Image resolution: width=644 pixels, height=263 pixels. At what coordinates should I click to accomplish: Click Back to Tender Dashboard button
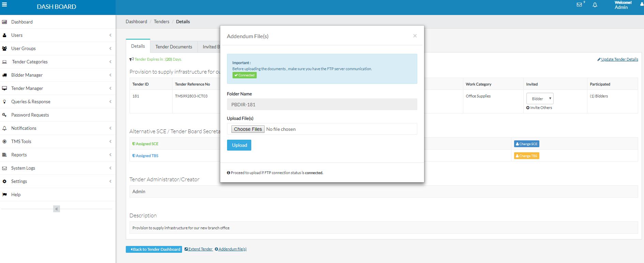click(x=154, y=249)
